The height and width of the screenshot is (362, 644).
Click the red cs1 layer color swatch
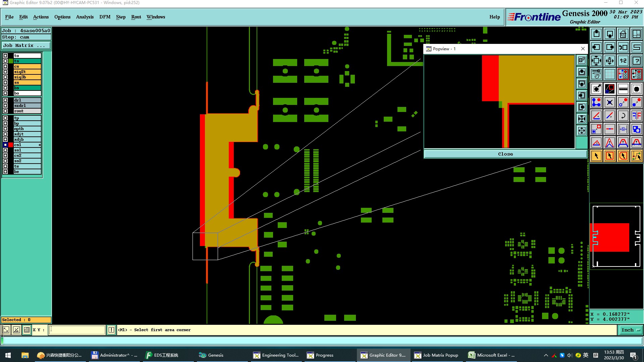11,145
